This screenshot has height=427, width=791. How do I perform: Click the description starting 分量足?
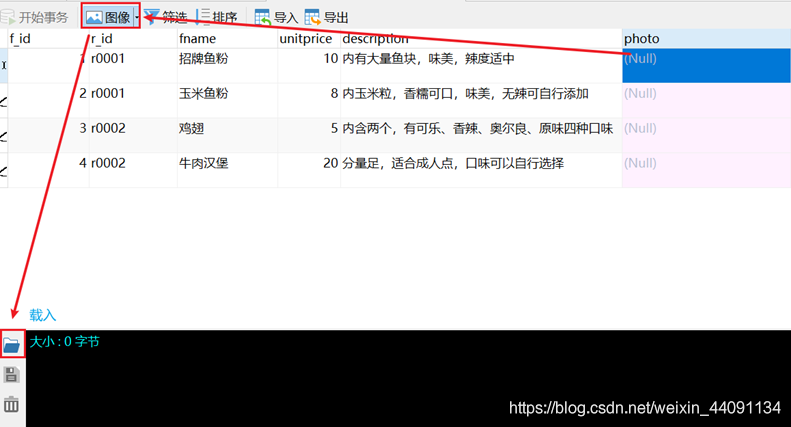[481, 170]
